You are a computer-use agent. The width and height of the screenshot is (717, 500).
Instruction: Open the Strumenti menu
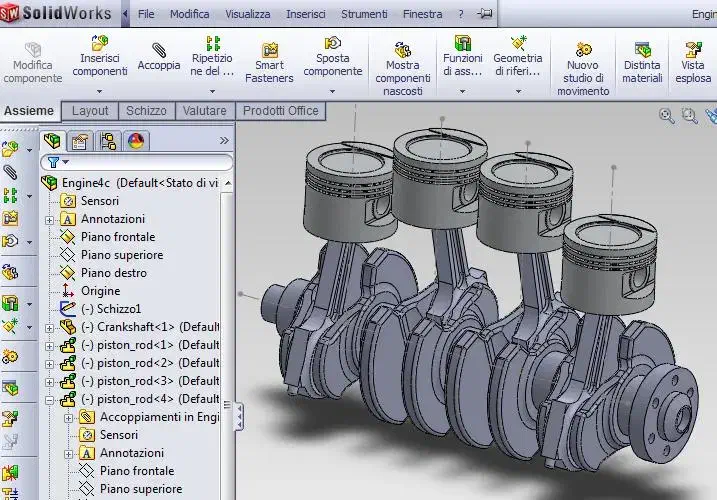364,15
